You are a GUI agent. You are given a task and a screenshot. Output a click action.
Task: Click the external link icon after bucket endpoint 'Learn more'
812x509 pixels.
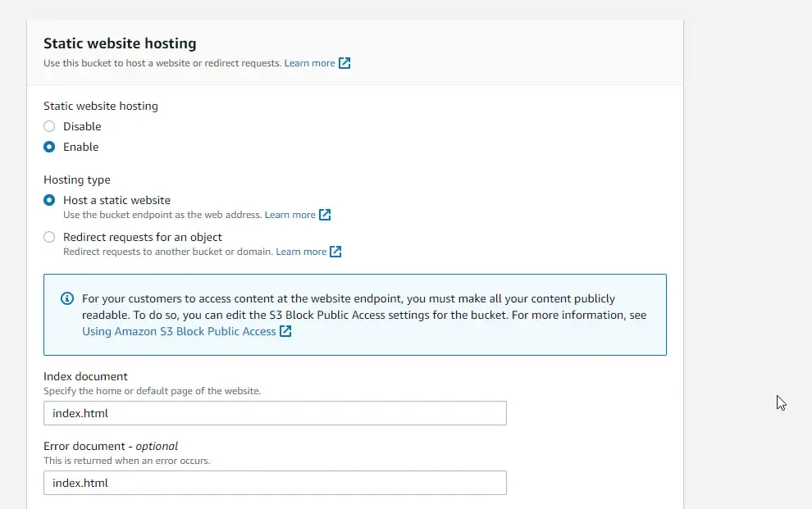pos(326,215)
